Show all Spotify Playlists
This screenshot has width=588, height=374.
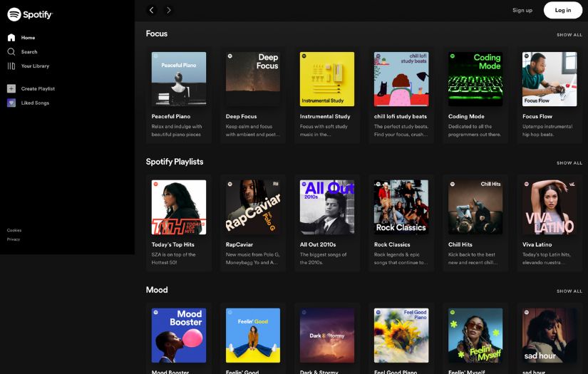(x=569, y=163)
